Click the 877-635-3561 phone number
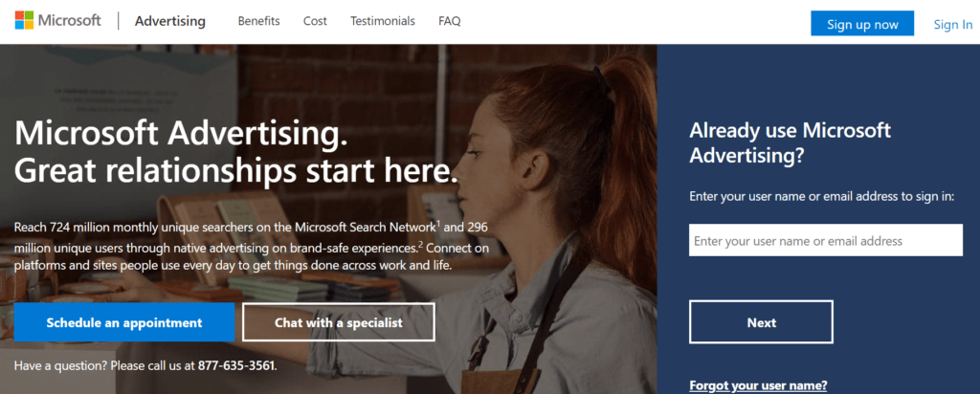This screenshot has height=394, width=980. 236,364
